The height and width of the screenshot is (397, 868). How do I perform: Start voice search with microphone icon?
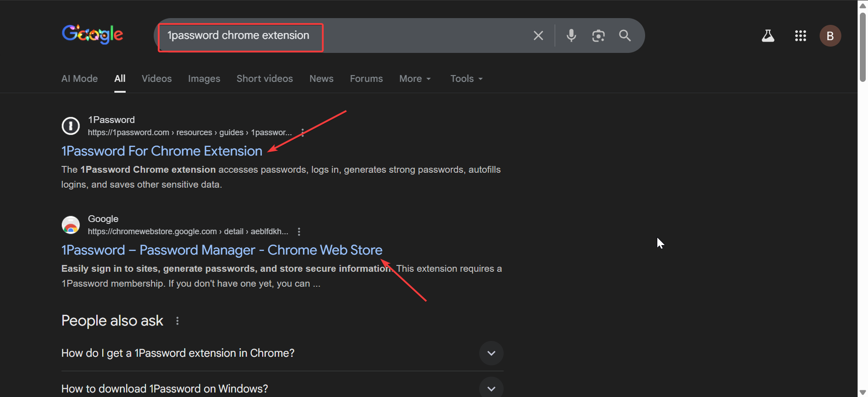pyautogui.click(x=571, y=36)
